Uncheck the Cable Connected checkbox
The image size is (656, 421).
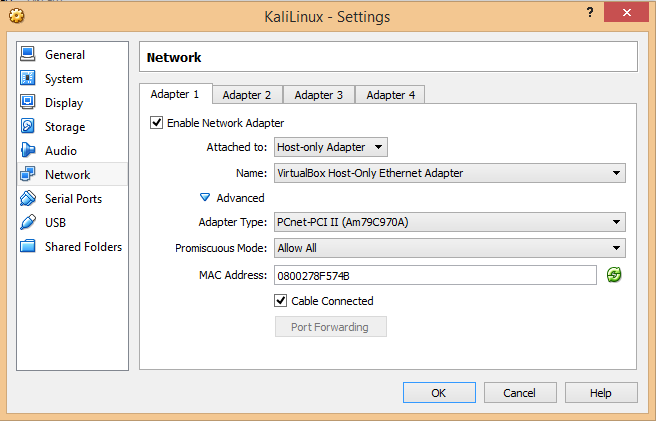(281, 301)
